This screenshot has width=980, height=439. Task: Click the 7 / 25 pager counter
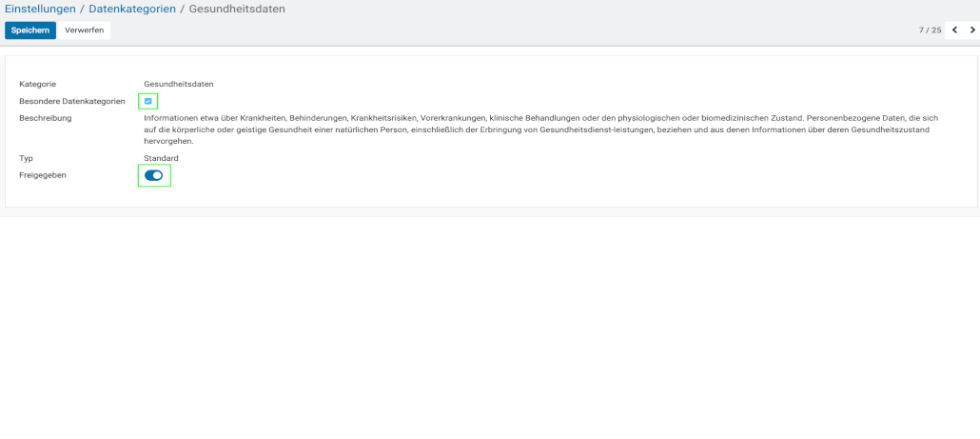coord(930,30)
